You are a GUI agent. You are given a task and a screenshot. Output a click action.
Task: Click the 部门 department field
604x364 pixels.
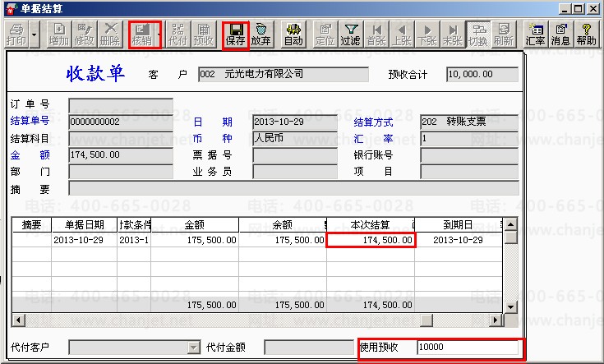click(x=121, y=172)
